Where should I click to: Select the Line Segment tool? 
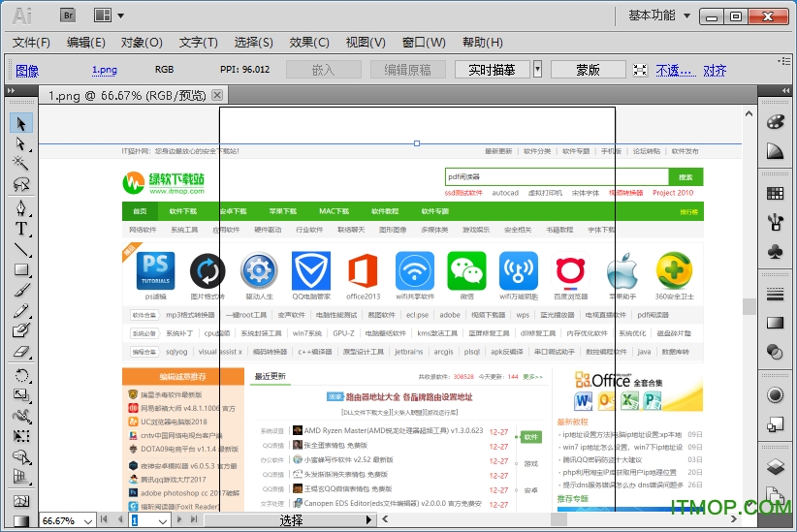click(20, 249)
